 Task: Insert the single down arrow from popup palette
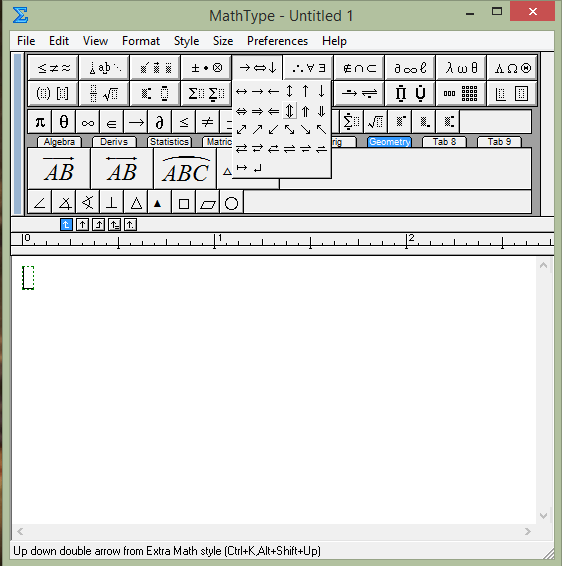(x=321, y=91)
